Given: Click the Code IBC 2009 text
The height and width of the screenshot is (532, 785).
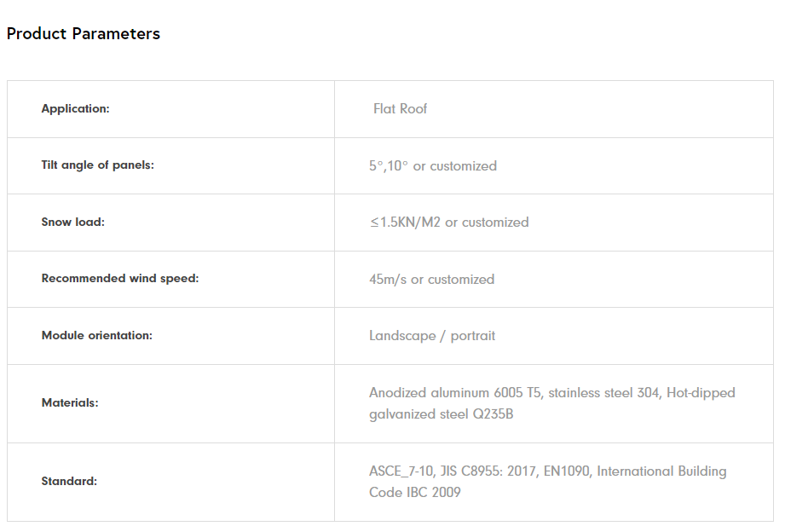Looking at the screenshot, I should point(414,493).
